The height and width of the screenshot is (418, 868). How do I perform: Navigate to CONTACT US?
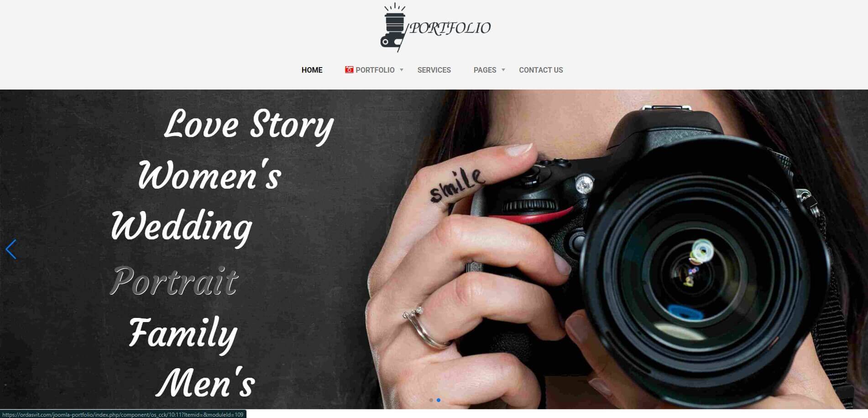(x=541, y=70)
